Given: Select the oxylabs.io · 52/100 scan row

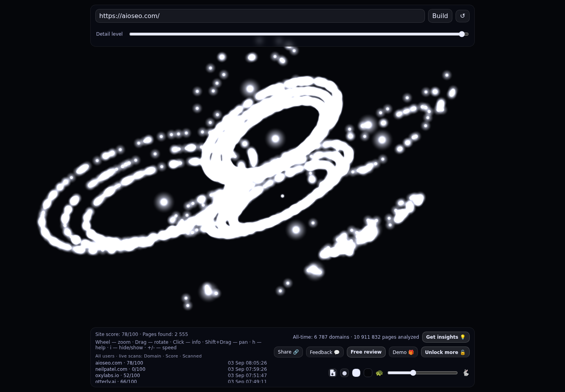Looking at the screenshot, I should pos(181,376).
